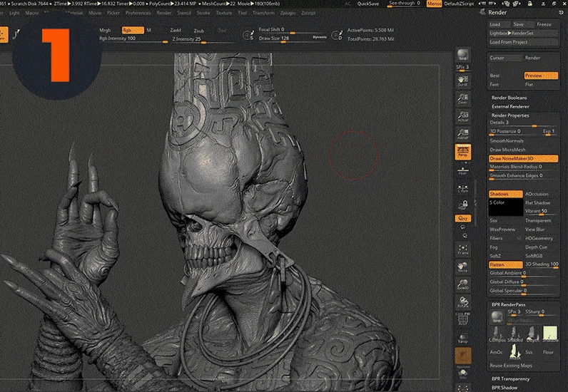
Task: Click the Mask render pass thumbnail
Action: [514, 351]
